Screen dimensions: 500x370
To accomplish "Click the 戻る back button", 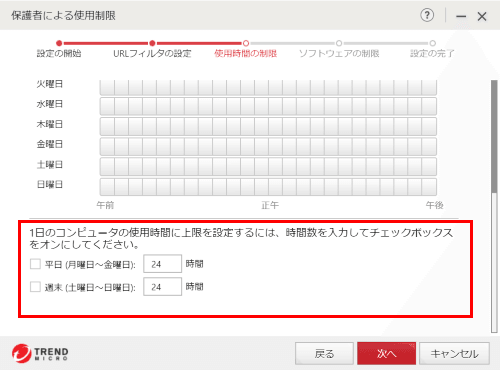I will 324,353.
